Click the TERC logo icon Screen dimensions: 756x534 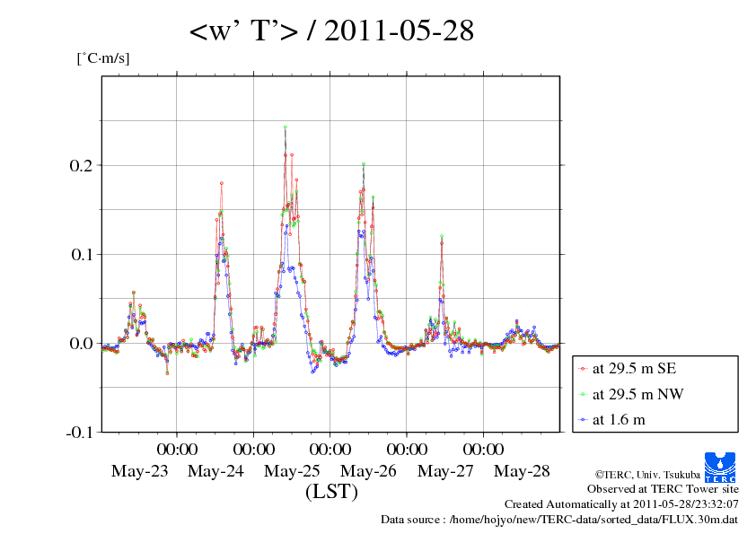(720, 467)
